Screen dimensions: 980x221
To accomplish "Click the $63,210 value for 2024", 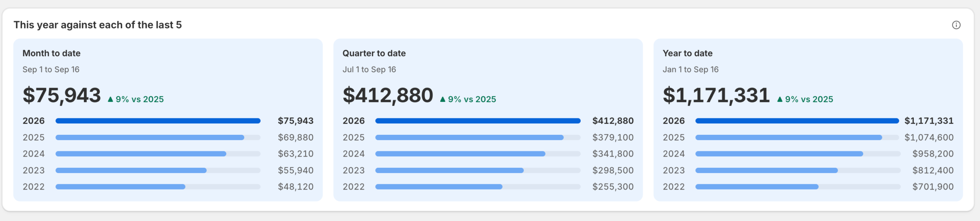I will 296,154.
